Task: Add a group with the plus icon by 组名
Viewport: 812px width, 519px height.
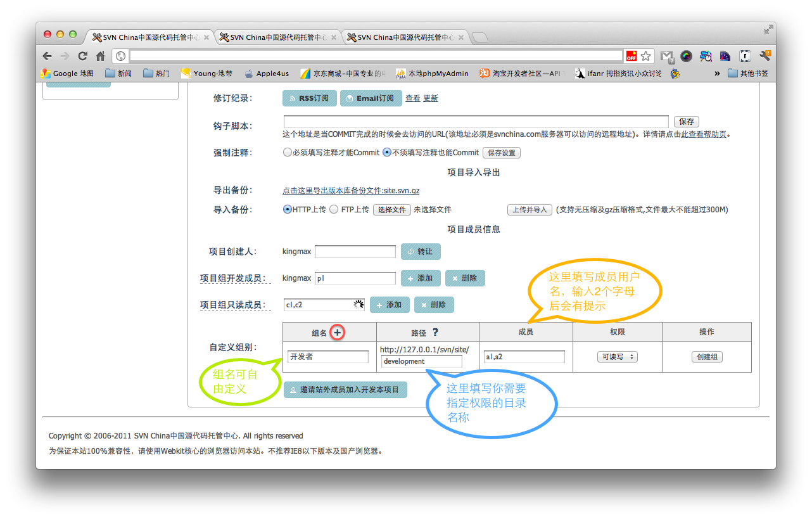Action: click(x=338, y=332)
